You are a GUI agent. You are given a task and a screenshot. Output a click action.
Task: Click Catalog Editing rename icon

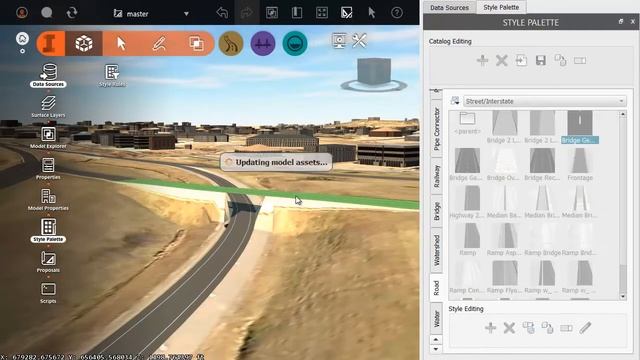point(580,60)
